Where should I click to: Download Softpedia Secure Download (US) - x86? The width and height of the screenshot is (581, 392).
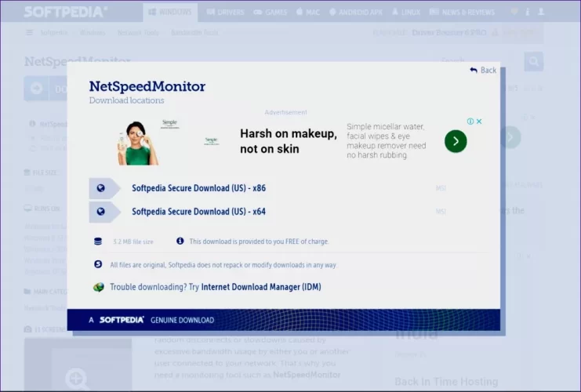click(198, 188)
